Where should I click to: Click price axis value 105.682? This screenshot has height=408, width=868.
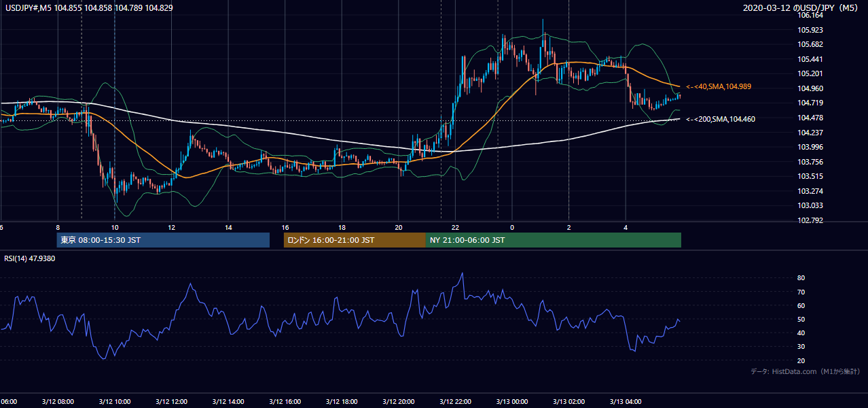point(811,44)
